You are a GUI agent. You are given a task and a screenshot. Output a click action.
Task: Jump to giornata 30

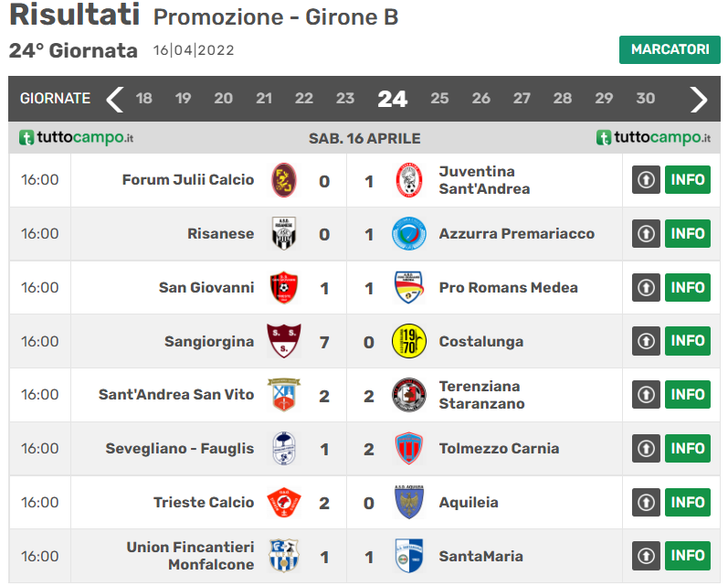646,99
